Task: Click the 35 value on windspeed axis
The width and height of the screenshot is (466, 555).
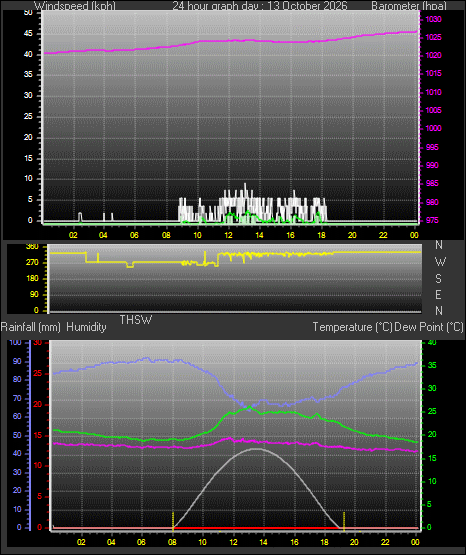Action: (28, 74)
